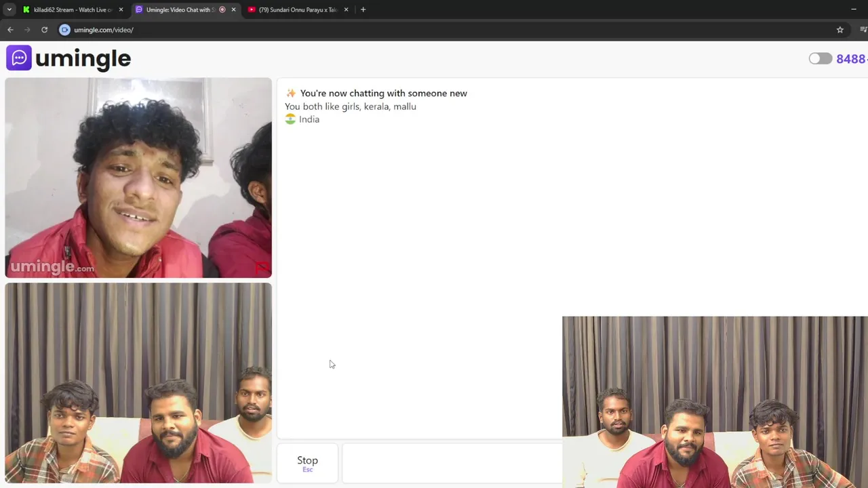Close the Sundari Onnu Parayu tab
Screen dimensions: 868x488
click(346, 9)
